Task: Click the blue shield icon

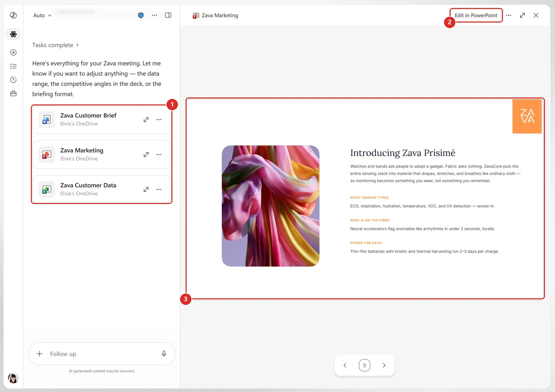Action: tap(140, 15)
